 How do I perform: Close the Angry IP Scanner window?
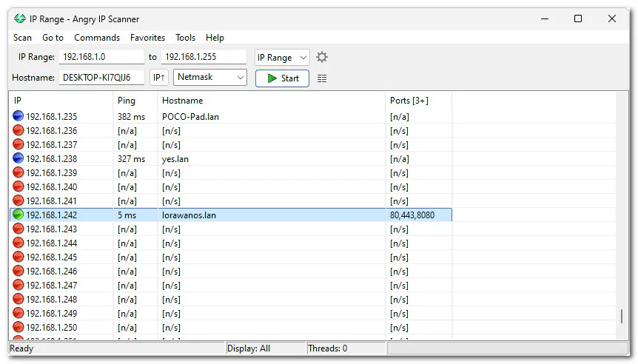[611, 18]
